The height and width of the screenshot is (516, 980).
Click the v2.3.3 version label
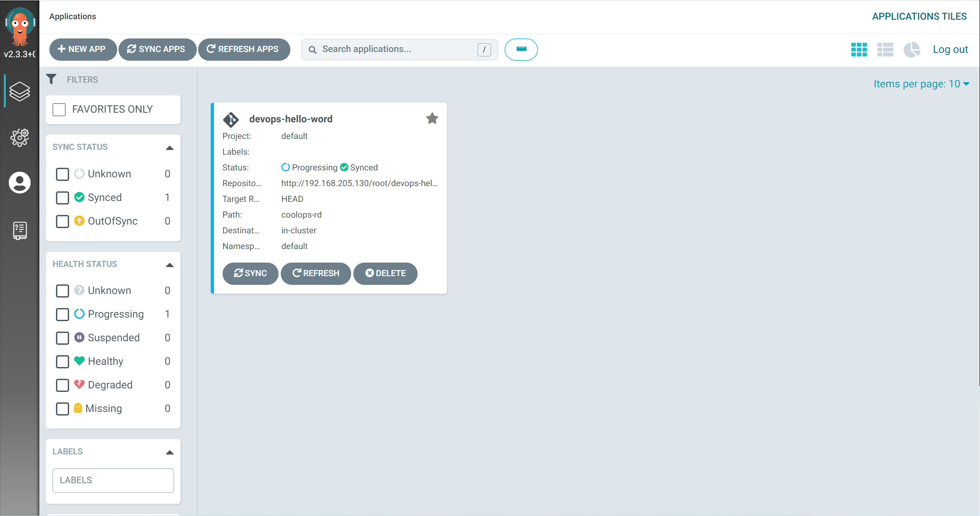point(20,54)
